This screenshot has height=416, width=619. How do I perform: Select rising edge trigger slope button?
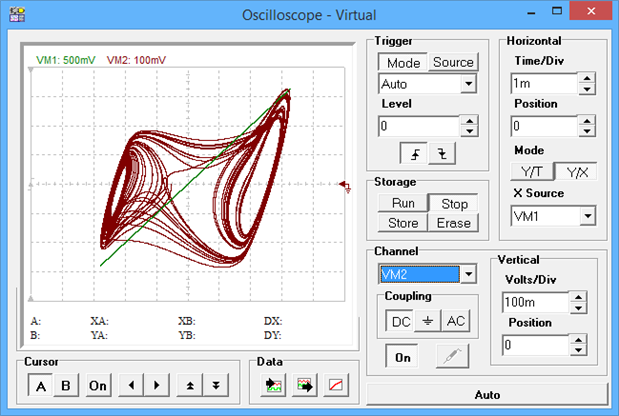[414, 153]
